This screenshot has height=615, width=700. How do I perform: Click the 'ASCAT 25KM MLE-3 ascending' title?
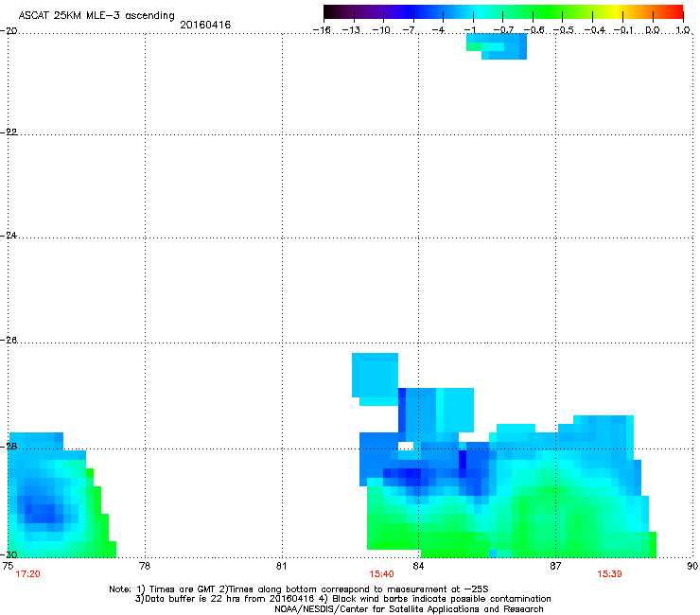coord(96,15)
